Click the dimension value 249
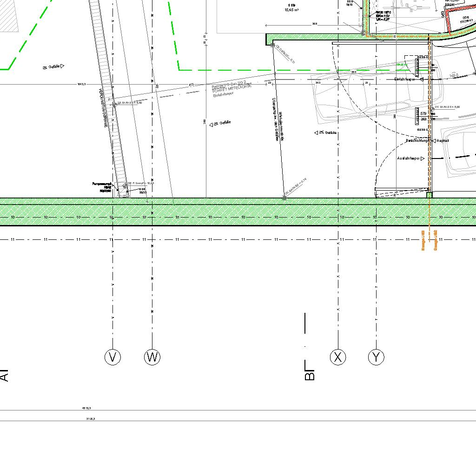Screen dimensions: 476x476 423,119
